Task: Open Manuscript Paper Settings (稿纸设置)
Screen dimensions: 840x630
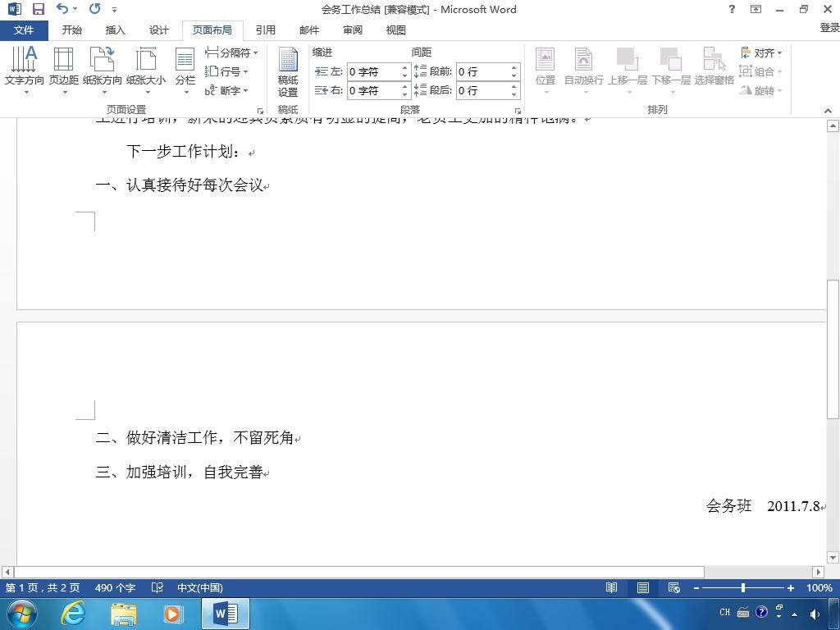Action: [288, 71]
